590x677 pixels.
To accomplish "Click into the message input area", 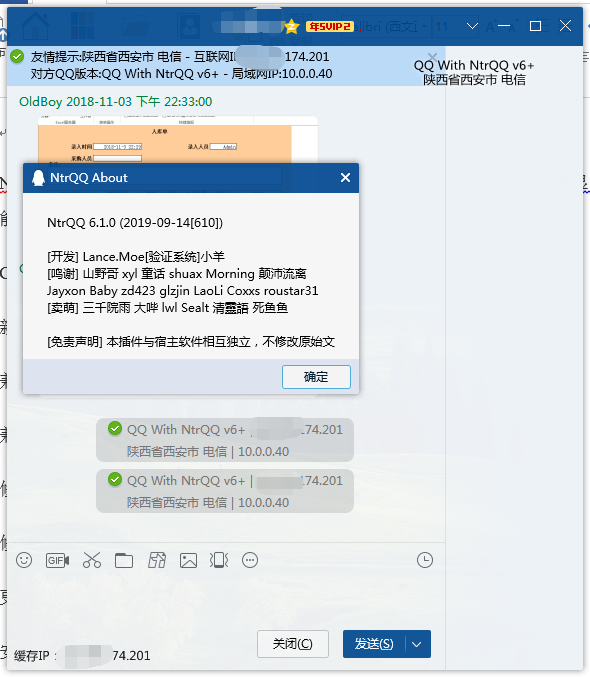I will point(226,600).
